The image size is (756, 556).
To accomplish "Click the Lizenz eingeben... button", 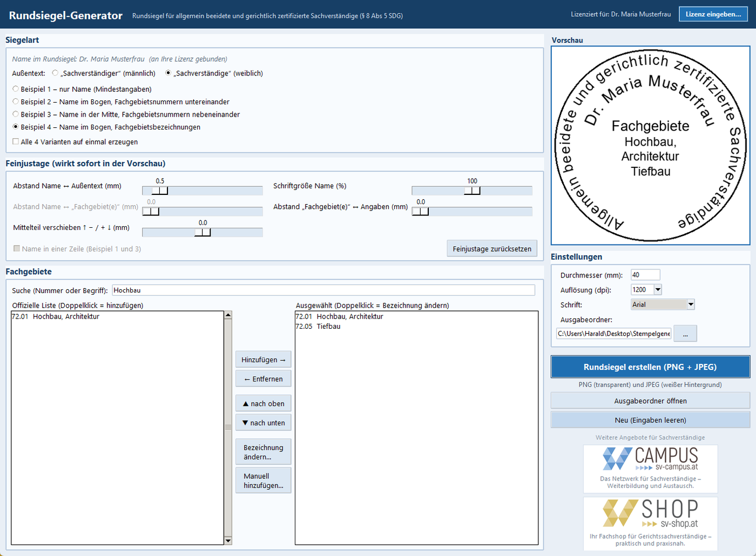I will [x=713, y=14].
